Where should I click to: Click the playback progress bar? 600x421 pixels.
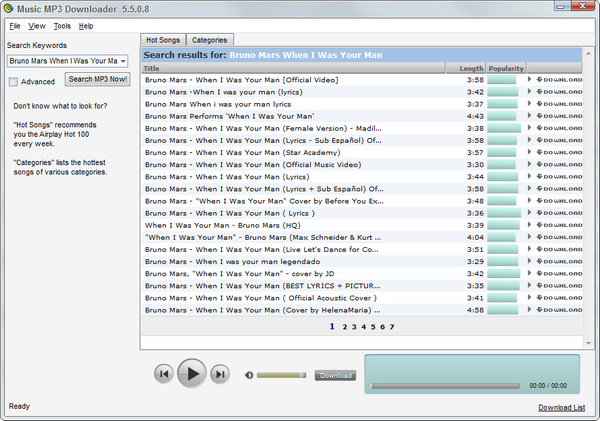coord(445,386)
